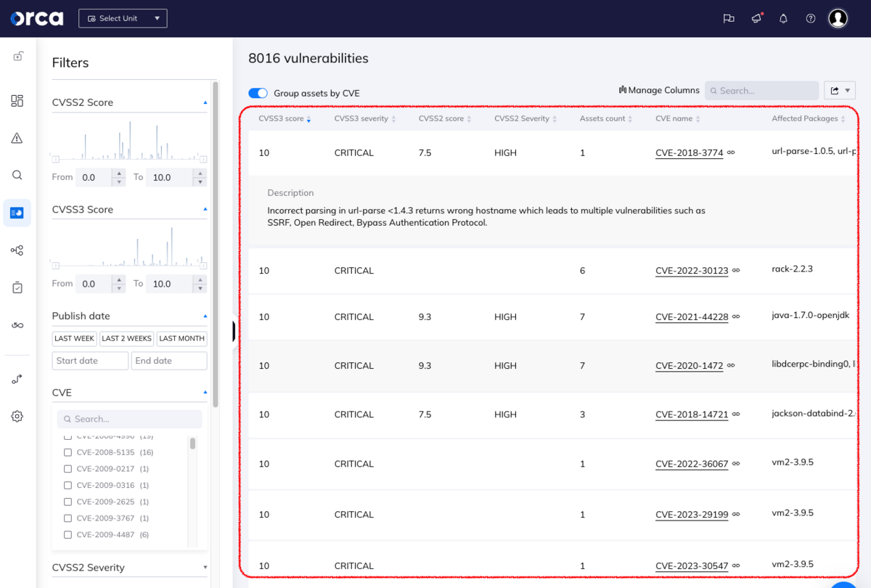
Task: Click the link icon beside CVE-2018-14721
Action: (736, 415)
